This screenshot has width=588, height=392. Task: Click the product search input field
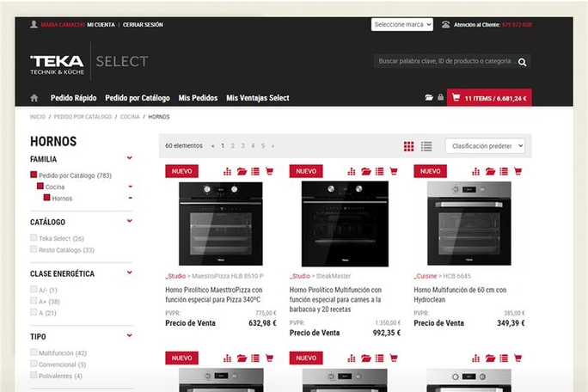[x=445, y=62]
